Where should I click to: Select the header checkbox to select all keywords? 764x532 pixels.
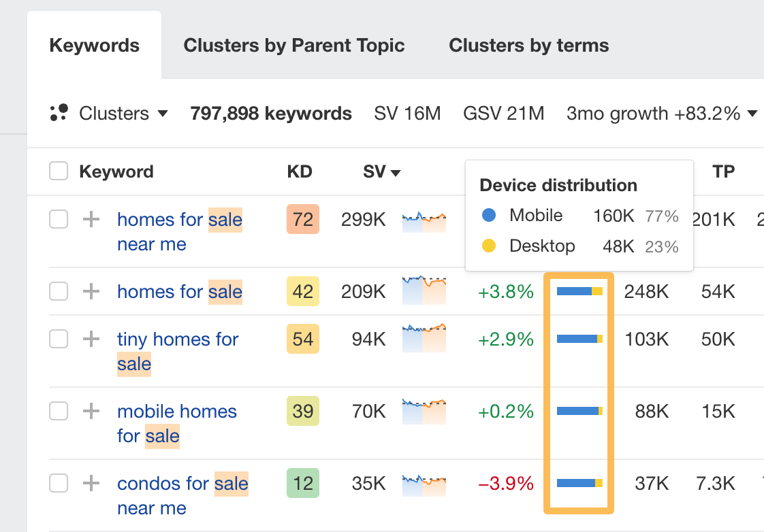point(59,171)
